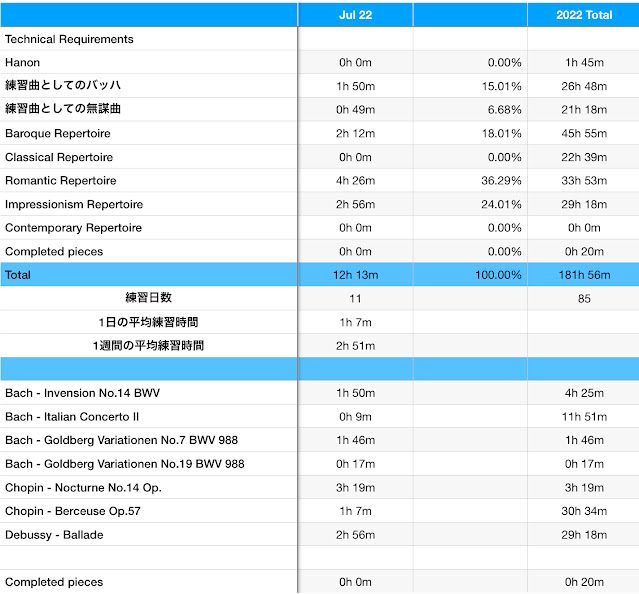Select 'Bach - Invension No.14 BWV' row
Viewport: 639px width, 594px height.
point(82,393)
